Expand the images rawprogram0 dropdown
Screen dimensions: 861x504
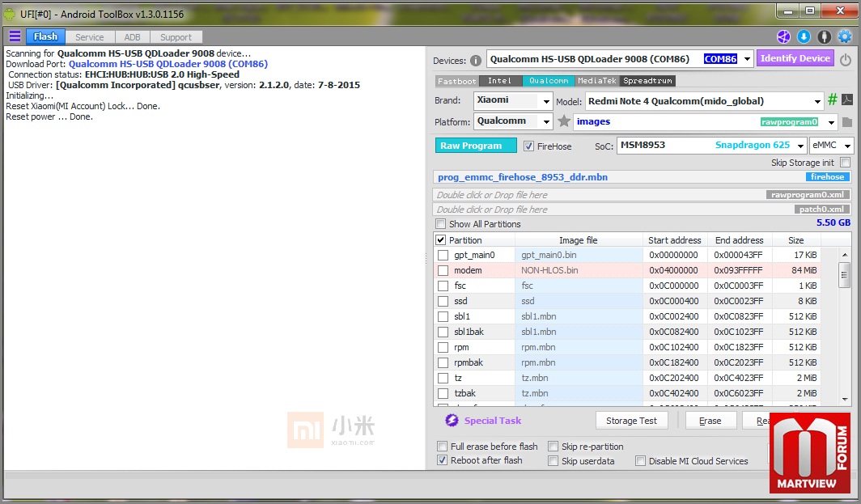tap(831, 122)
